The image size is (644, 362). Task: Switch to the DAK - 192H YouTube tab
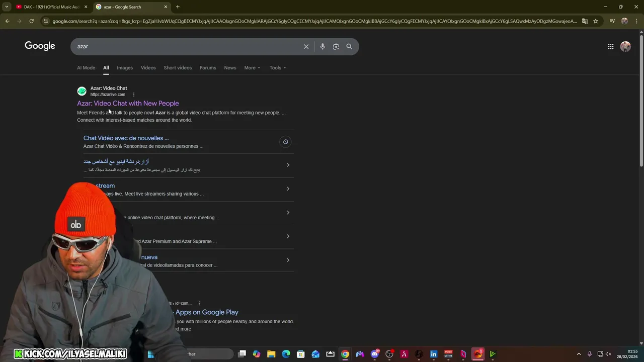click(51, 7)
